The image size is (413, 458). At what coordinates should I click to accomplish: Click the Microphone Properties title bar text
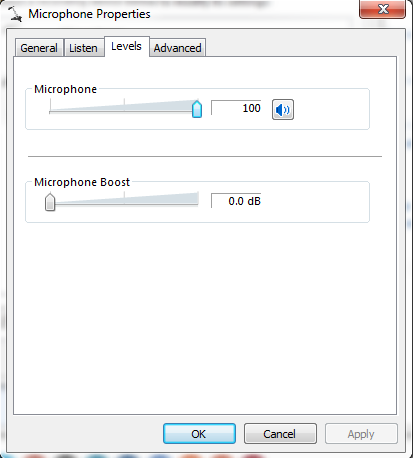click(89, 14)
